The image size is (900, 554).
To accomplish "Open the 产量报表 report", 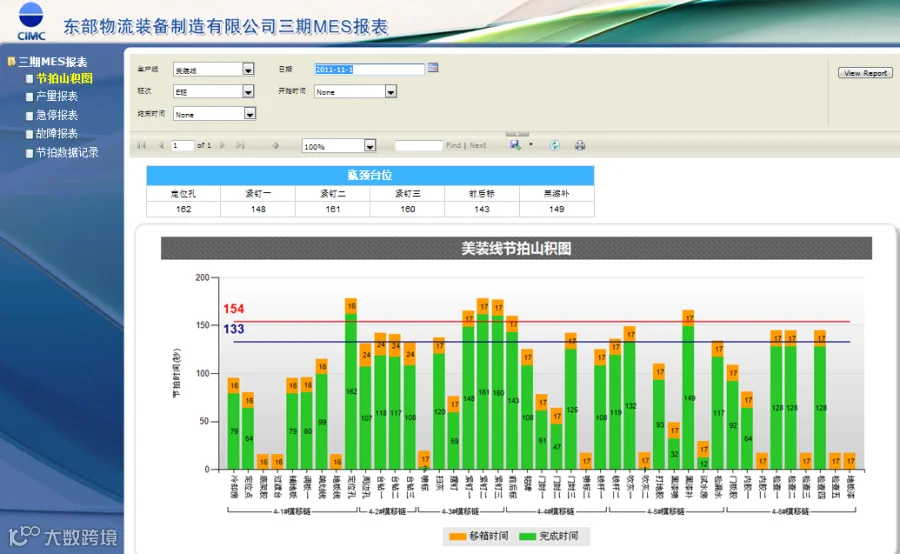I will tap(56, 96).
